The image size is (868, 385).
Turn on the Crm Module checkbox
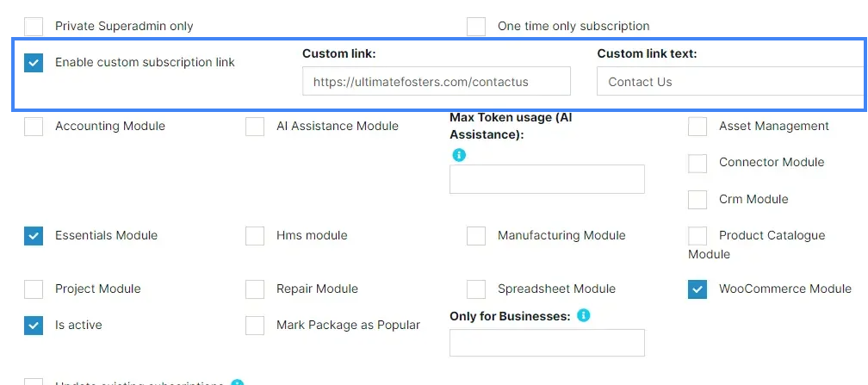pos(697,200)
